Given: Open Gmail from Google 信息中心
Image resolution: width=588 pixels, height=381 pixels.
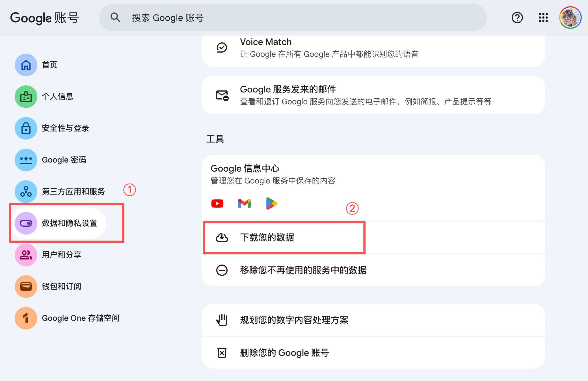Looking at the screenshot, I should click(x=244, y=203).
